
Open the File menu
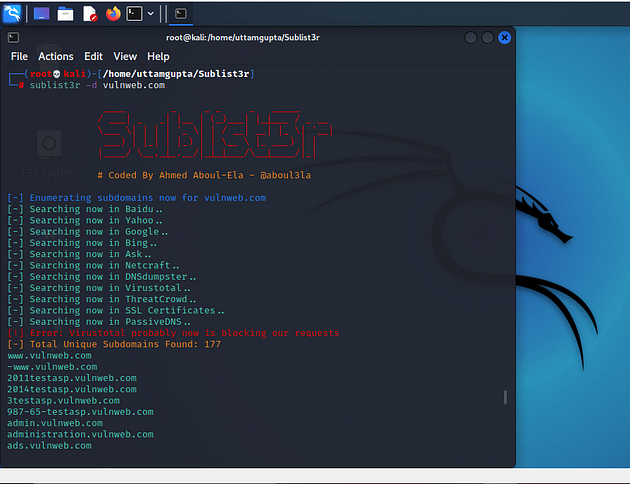tap(19, 56)
